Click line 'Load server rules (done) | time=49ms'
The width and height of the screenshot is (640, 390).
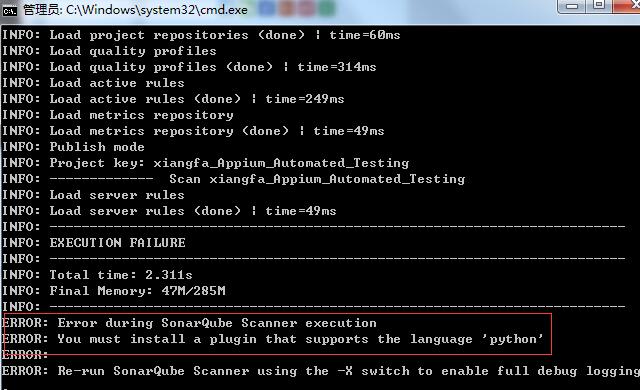[x=169, y=211]
